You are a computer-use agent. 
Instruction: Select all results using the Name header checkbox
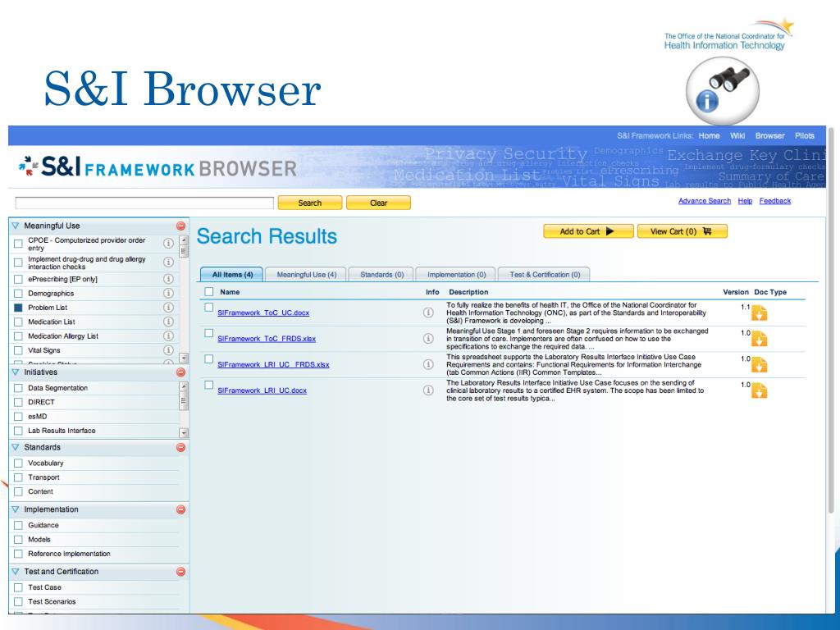[209, 291]
